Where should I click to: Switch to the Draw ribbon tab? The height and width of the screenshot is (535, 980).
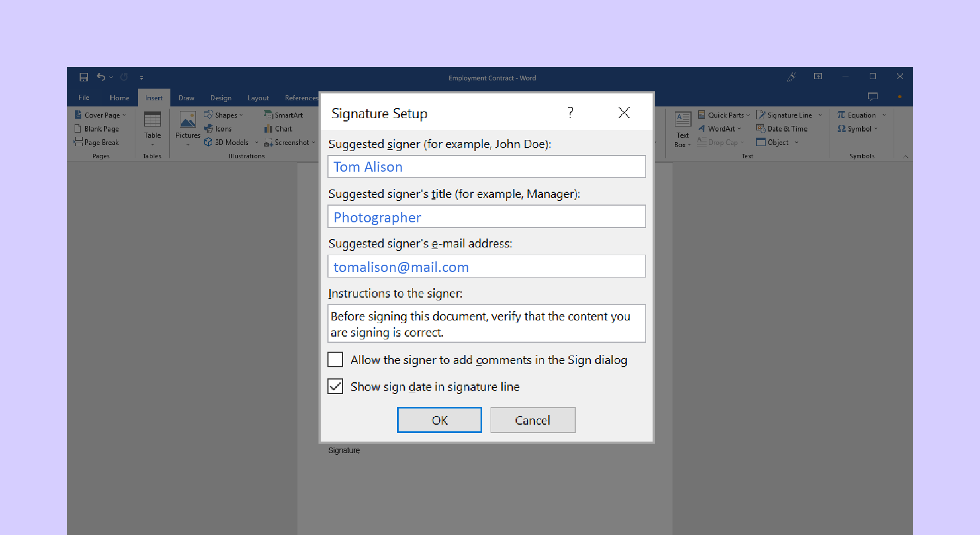point(186,98)
